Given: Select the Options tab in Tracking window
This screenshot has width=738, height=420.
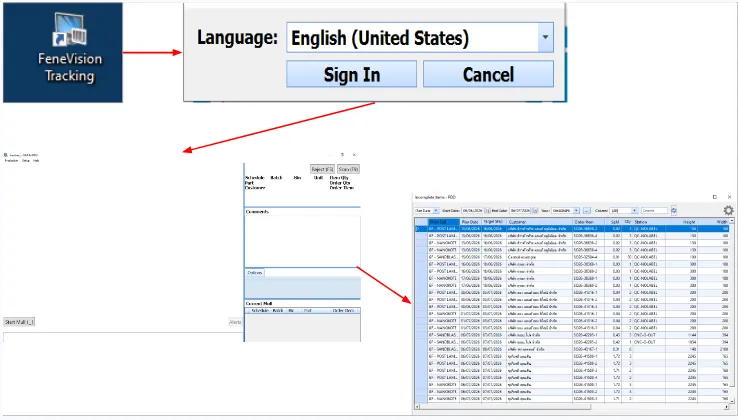Looking at the screenshot, I should 255,273.
